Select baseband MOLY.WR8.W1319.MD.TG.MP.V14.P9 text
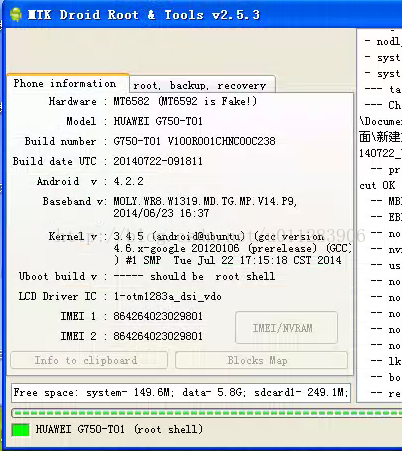The image size is (402, 451). click(205, 201)
